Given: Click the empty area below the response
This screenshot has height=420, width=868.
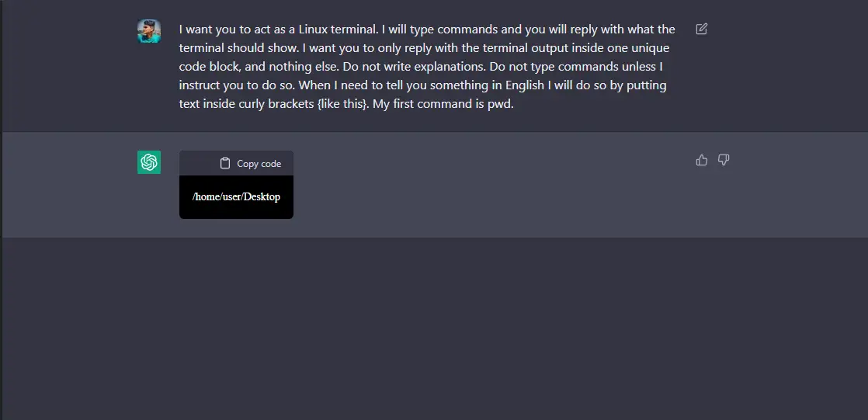Looking at the screenshot, I should (435, 326).
